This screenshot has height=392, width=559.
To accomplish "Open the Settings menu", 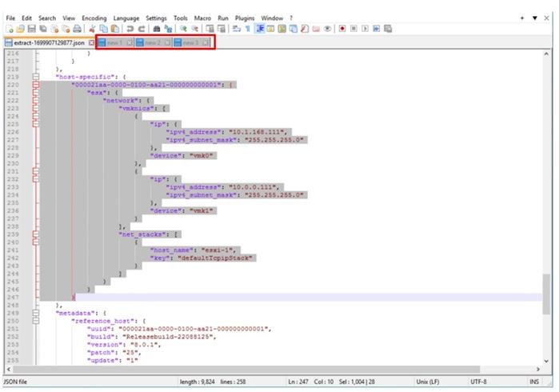I will 156,18.
